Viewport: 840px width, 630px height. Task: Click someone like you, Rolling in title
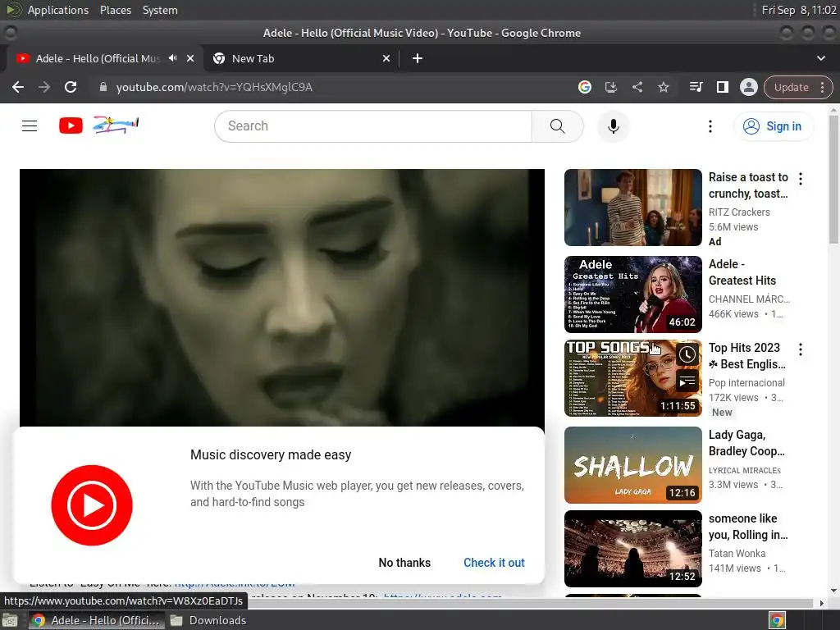[748, 526]
